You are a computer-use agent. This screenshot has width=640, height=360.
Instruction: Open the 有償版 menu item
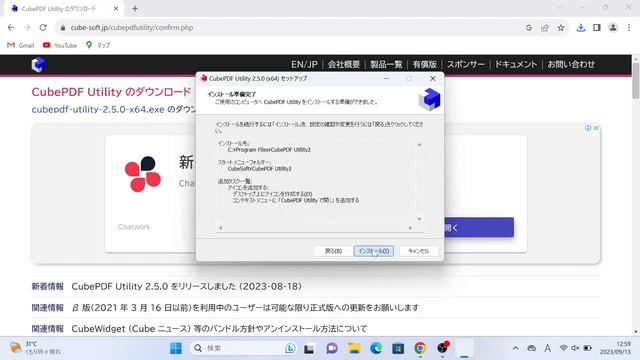(424, 64)
